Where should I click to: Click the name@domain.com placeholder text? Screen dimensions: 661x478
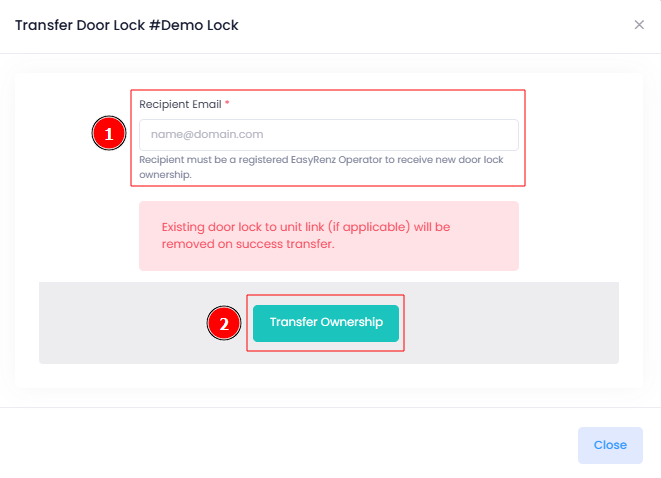[207, 134]
